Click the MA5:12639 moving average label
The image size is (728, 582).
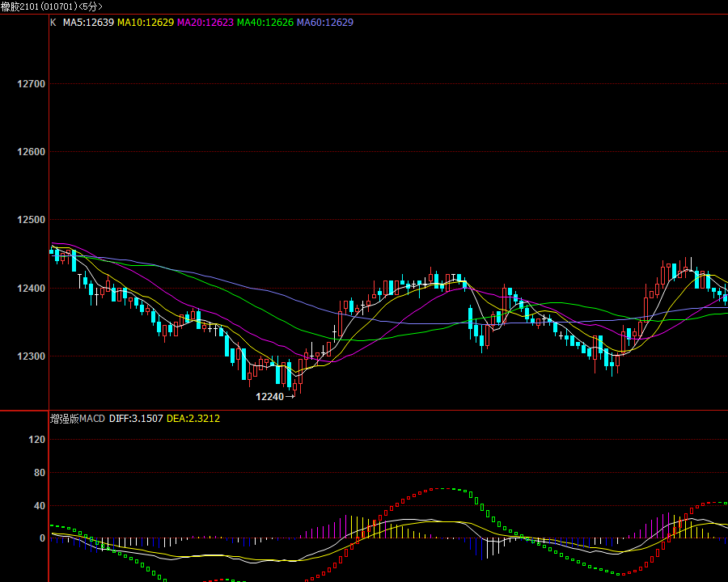[x=88, y=23]
